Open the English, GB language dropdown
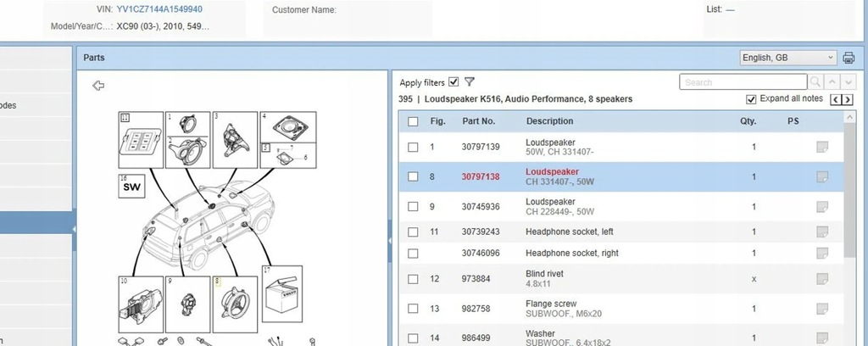 tap(788, 58)
